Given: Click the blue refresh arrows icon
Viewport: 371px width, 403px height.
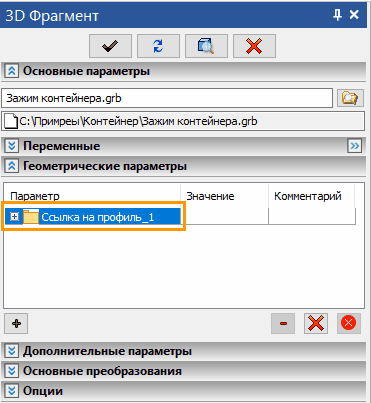Looking at the screenshot, I should click(158, 46).
